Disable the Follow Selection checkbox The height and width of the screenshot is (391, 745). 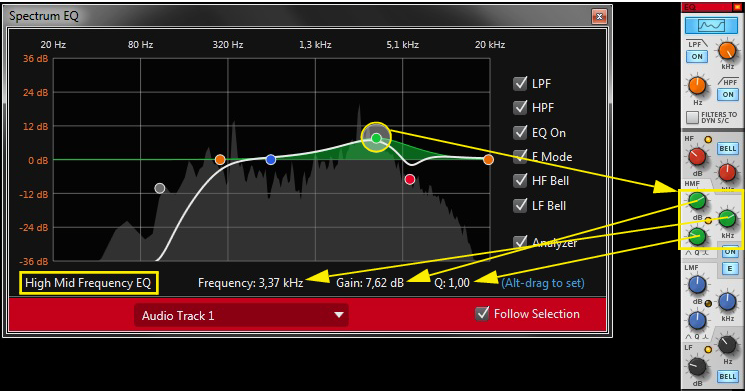click(x=482, y=314)
